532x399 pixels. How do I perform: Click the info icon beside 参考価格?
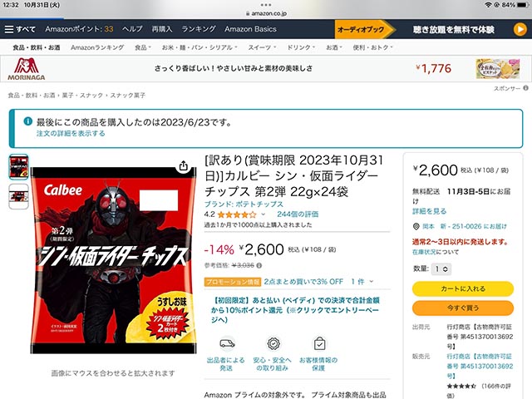click(x=259, y=265)
